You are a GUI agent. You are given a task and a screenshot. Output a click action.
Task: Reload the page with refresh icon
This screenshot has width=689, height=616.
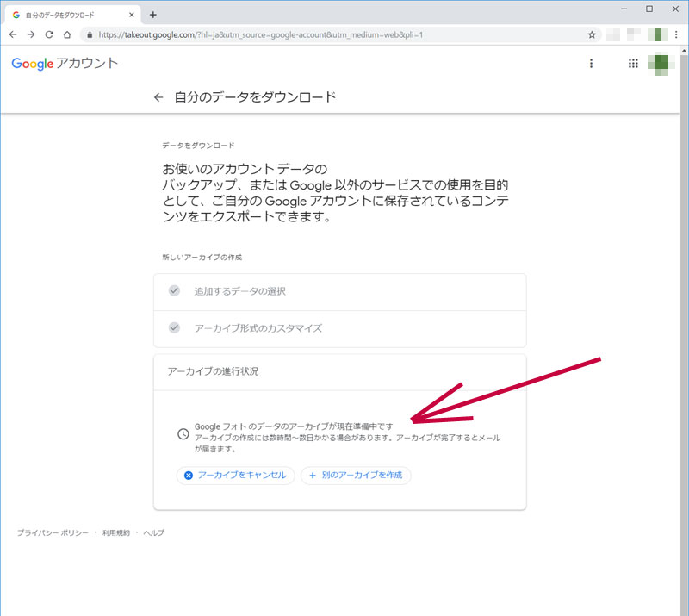(49, 34)
